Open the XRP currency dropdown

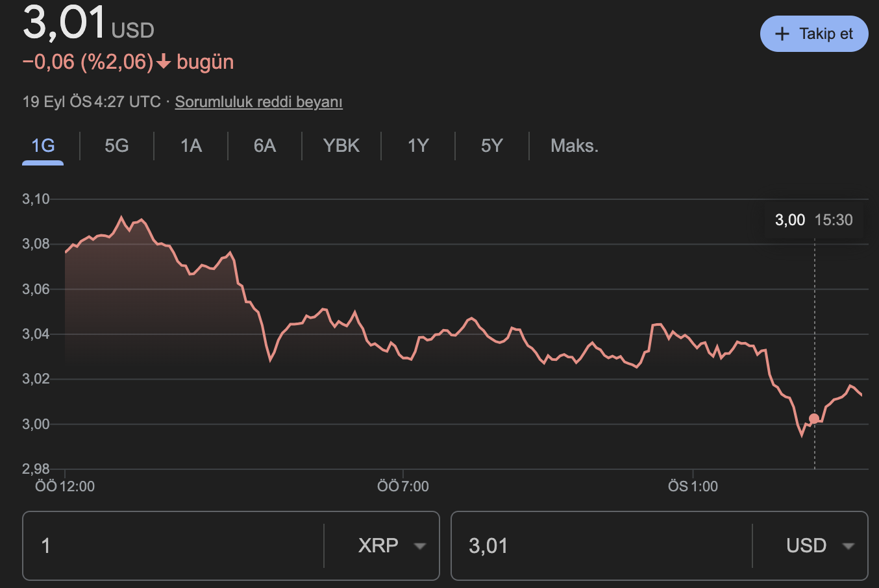392,546
